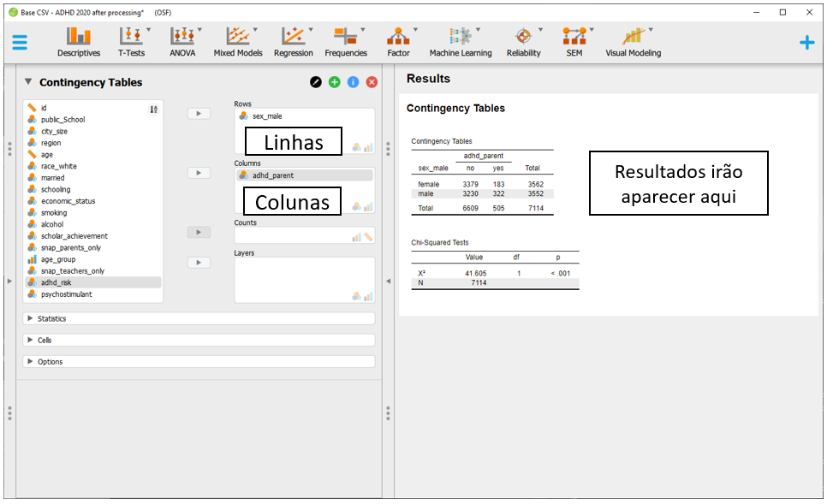Image resolution: width=827 pixels, height=504 pixels.
Task: Click the blue info help icon
Action: (x=353, y=82)
